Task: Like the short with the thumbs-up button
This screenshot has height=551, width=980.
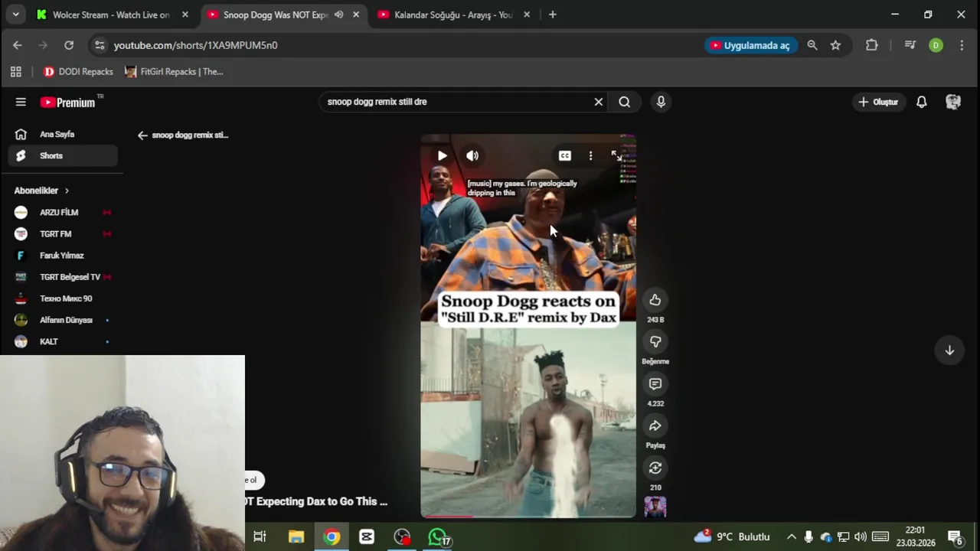Action: point(655,300)
